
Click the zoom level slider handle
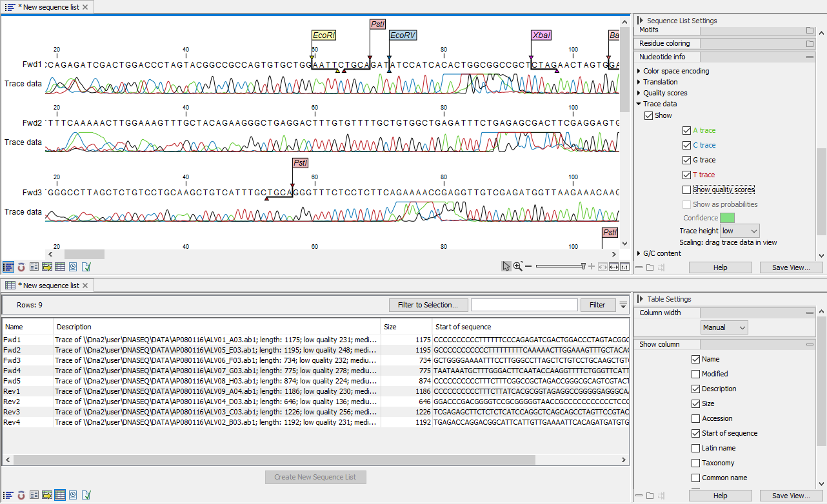tap(583, 266)
